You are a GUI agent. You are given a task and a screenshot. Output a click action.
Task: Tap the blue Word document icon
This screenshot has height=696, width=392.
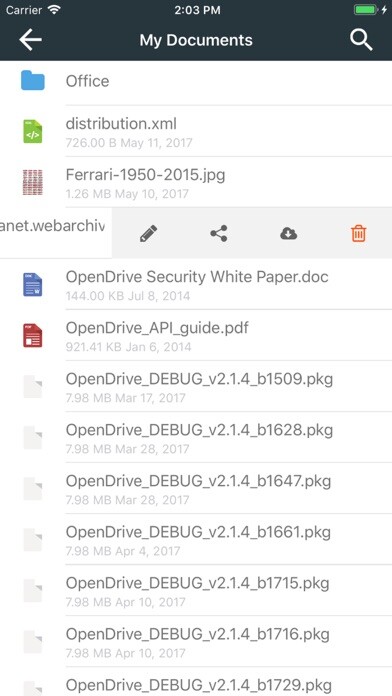(x=33, y=285)
